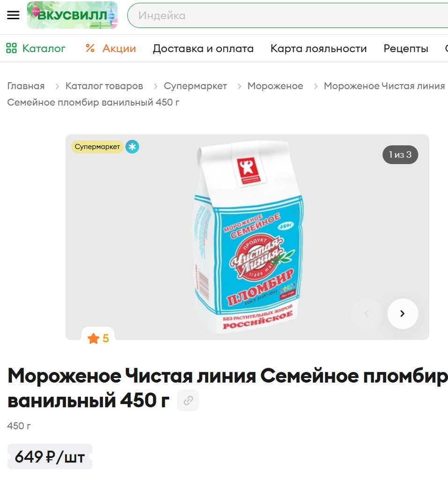448x479 pixels.
Task: Click the yellow Супермаркет tag on image
Action: coord(97,147)
